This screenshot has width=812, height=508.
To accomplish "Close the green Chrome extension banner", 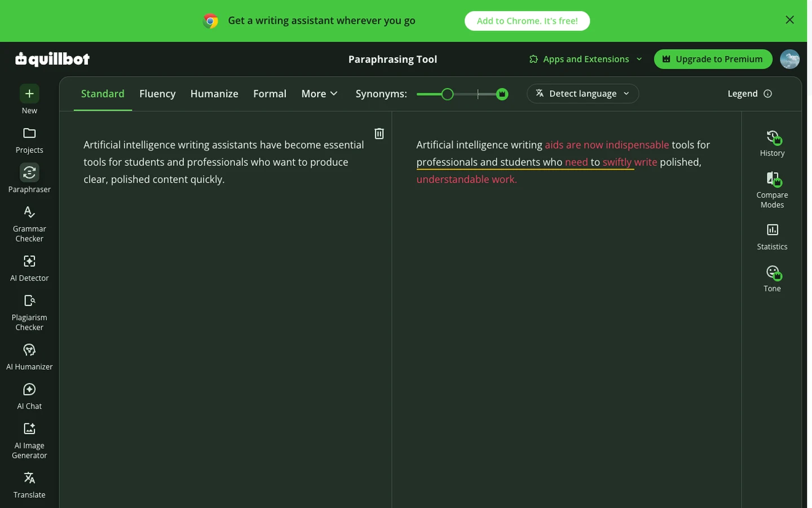I will [789, 20].
